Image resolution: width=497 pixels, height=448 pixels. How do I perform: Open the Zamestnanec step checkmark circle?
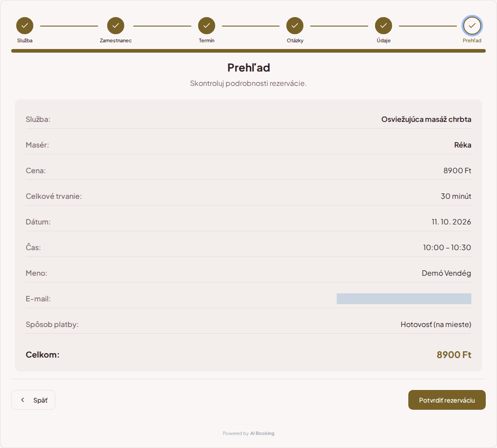[116, 26]
